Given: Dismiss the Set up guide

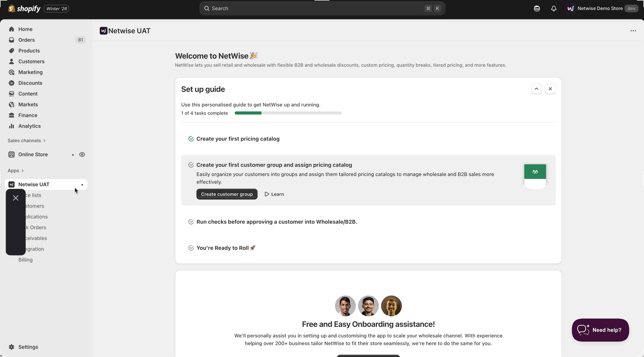Looking at the screenshot, I should point(550,89).
